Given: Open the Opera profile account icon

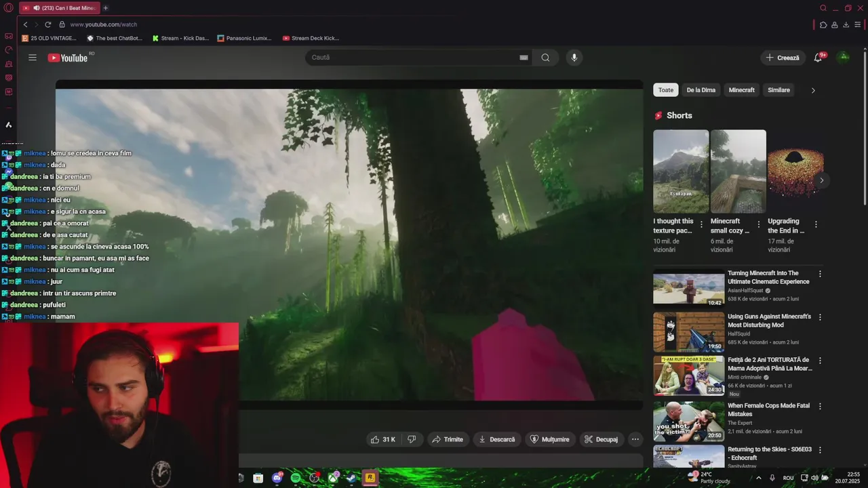Looking at the screenshot, I should pyautogui.click(x=835, y=24).
